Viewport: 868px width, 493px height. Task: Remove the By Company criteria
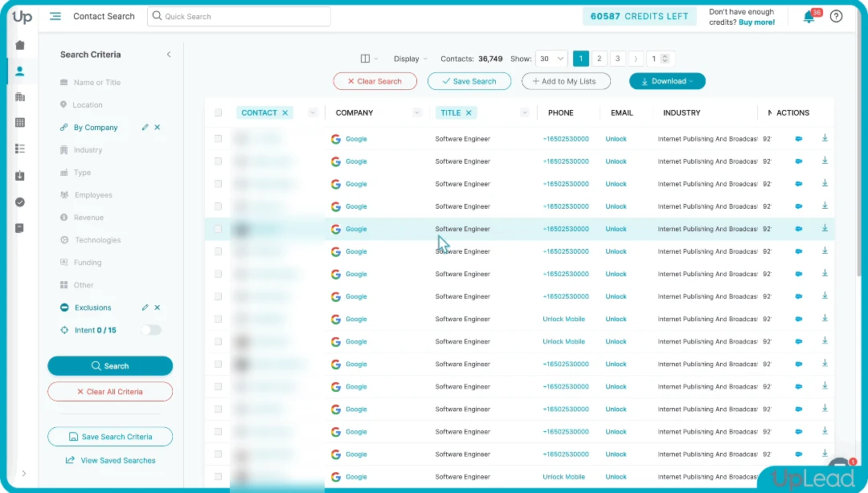pyautogui.click(x=158, y=127)
